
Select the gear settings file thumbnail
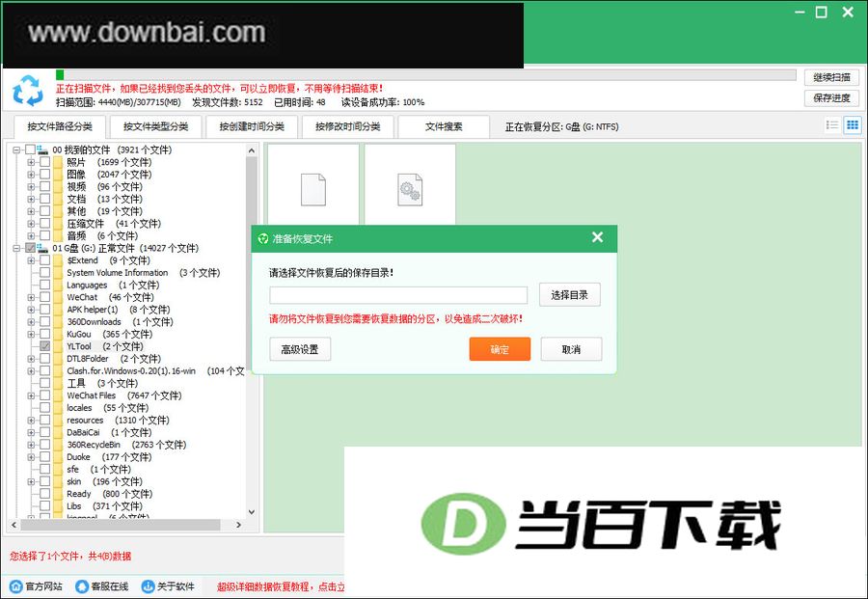(x=410, y=189)
